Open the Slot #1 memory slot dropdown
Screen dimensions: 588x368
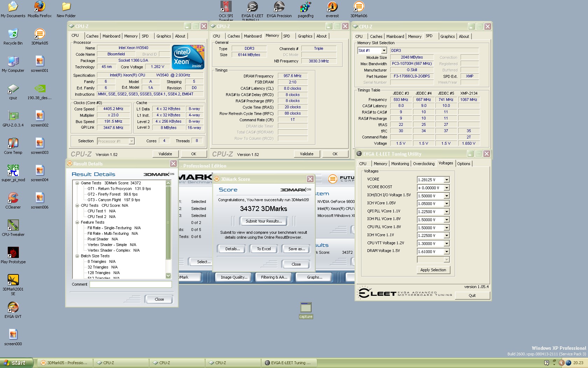(384, 50)
